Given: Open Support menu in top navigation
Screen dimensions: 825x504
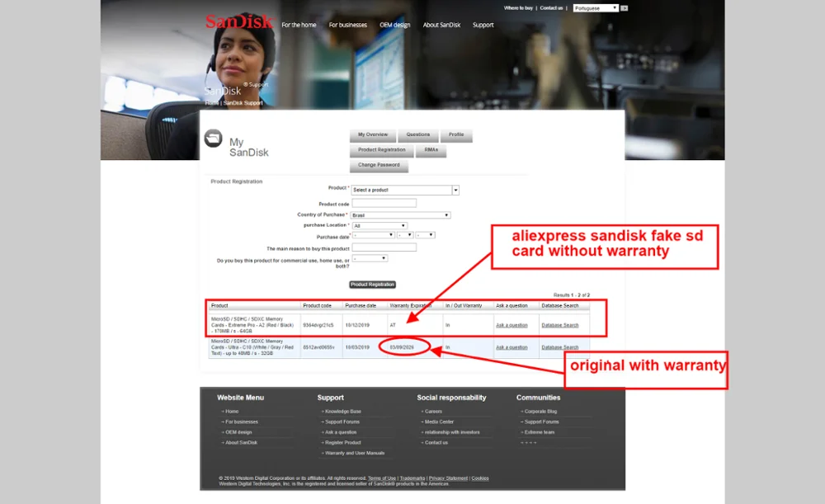Looking at the screenshot, I should pyautogui.click(x=483, y=25).
